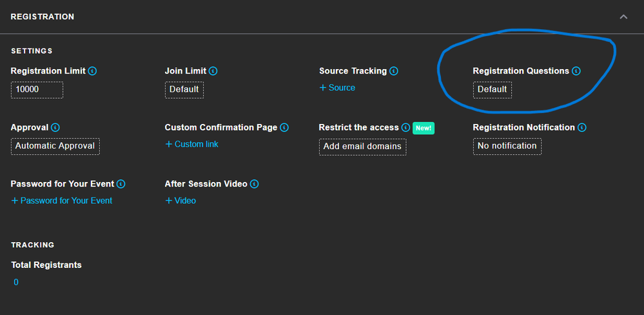Open the No notification dropdown

coord(507,146)
